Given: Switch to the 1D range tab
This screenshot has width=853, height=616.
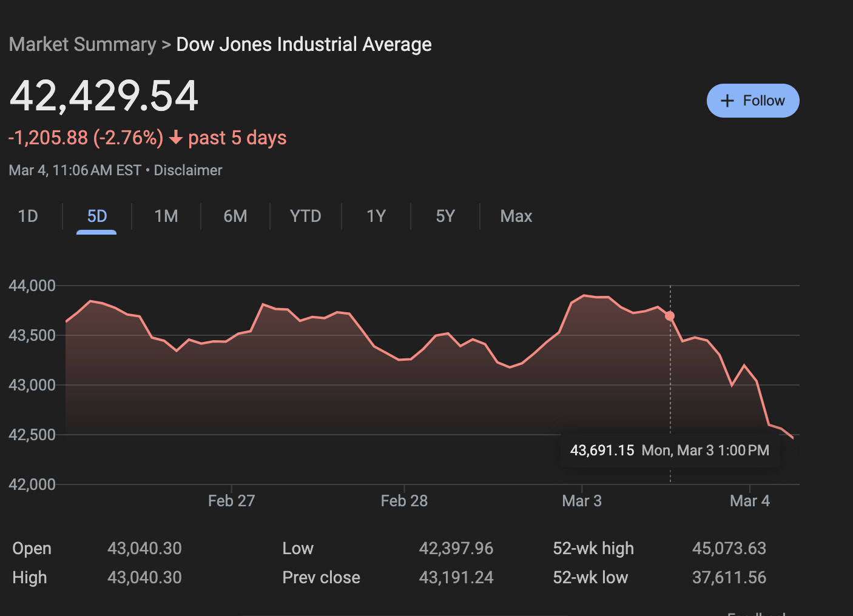Looking at the screenshot, I should tap(28, 216).
